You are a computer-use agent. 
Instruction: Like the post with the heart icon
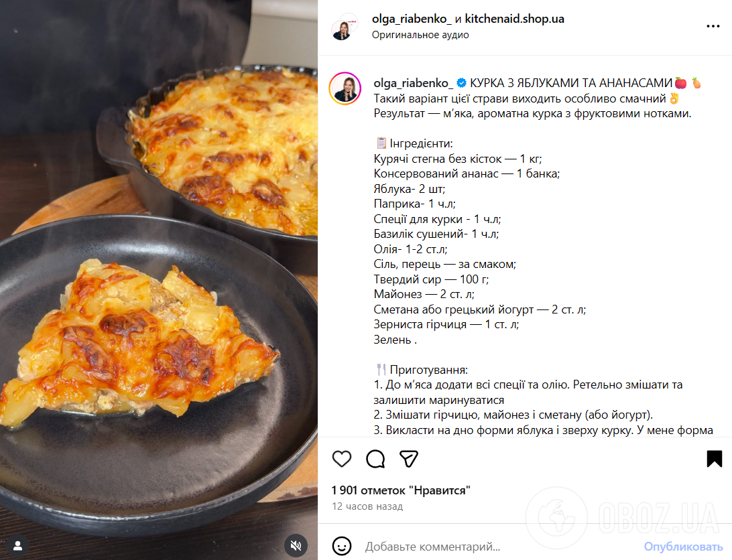(x=342, y=459)
